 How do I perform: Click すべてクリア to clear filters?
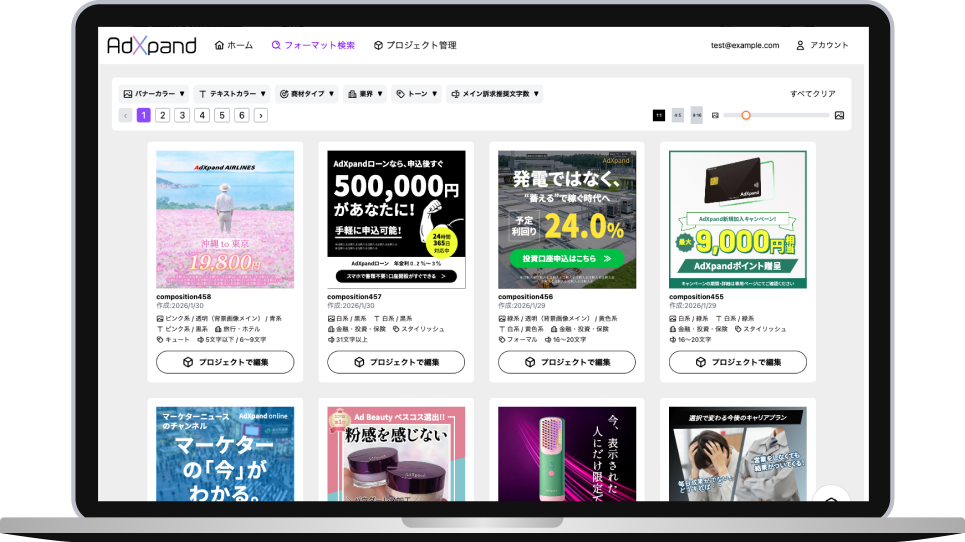tap(812, 94)
